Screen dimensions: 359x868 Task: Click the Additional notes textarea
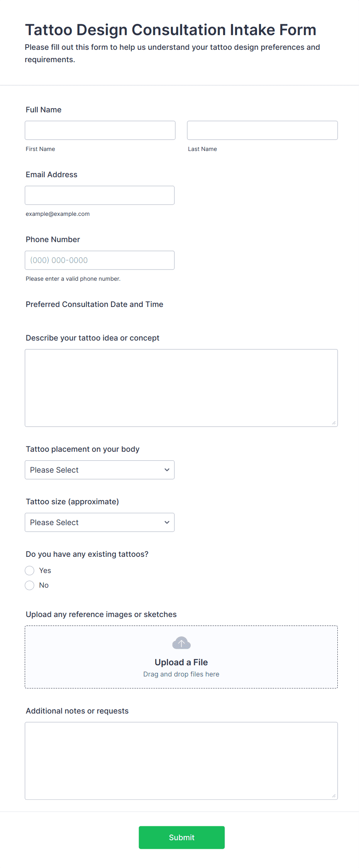[x=181, y=761]
